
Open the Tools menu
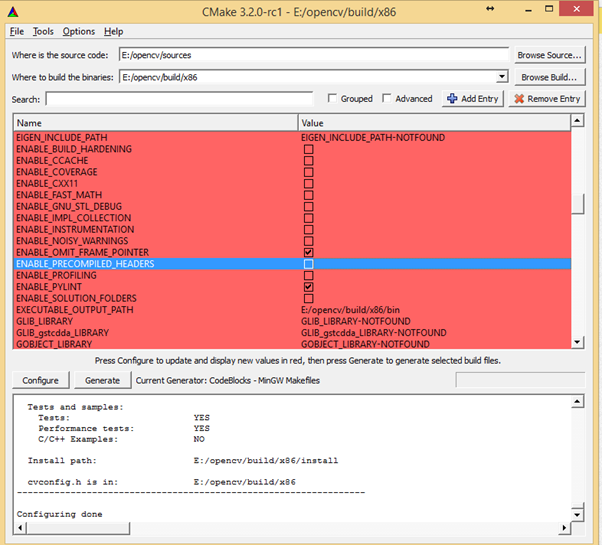tap(43, 31)
